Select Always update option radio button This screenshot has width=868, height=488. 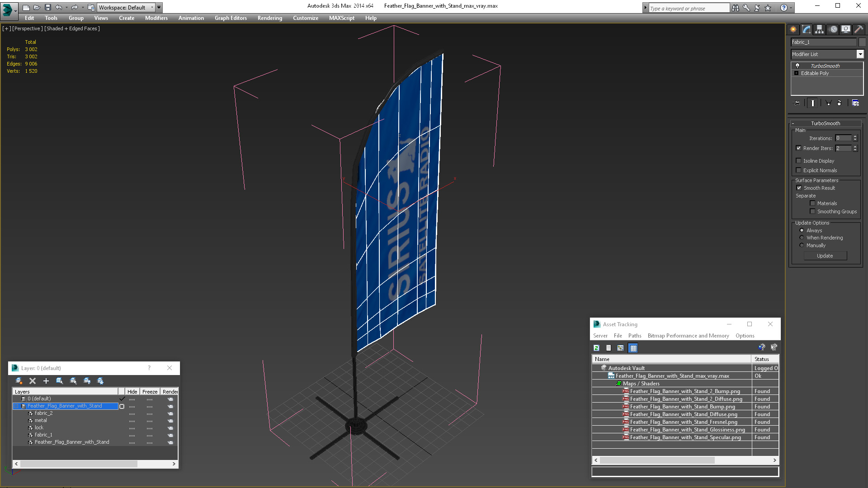pos(801,230)
